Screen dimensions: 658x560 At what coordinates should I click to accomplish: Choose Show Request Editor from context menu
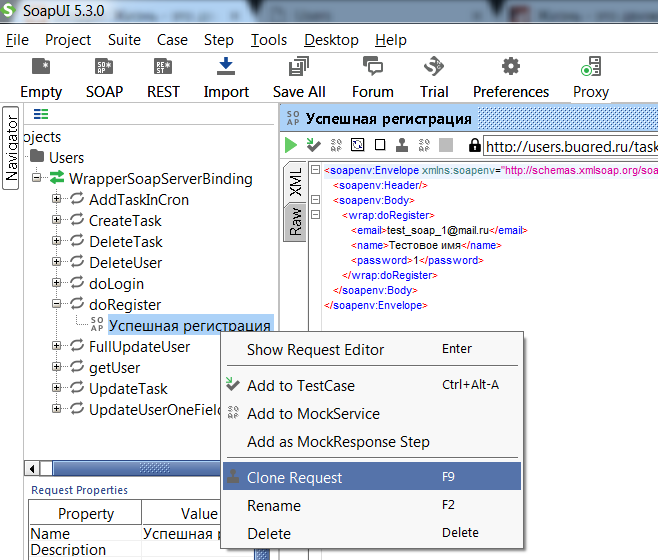click(x=372, y=349)
